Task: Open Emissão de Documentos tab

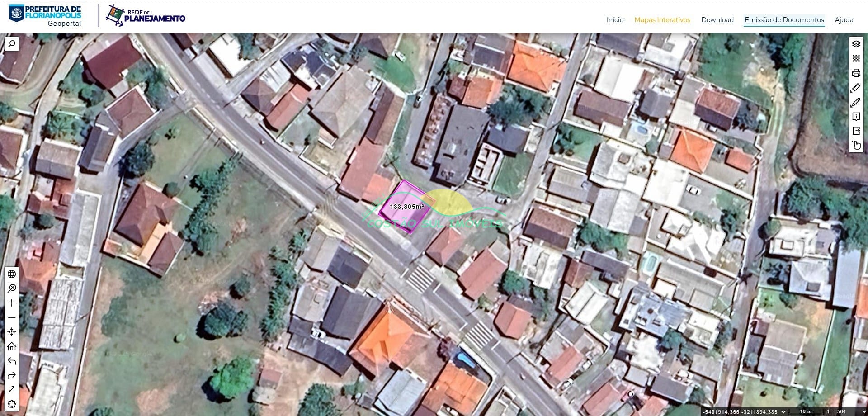Action: [784, 20]
